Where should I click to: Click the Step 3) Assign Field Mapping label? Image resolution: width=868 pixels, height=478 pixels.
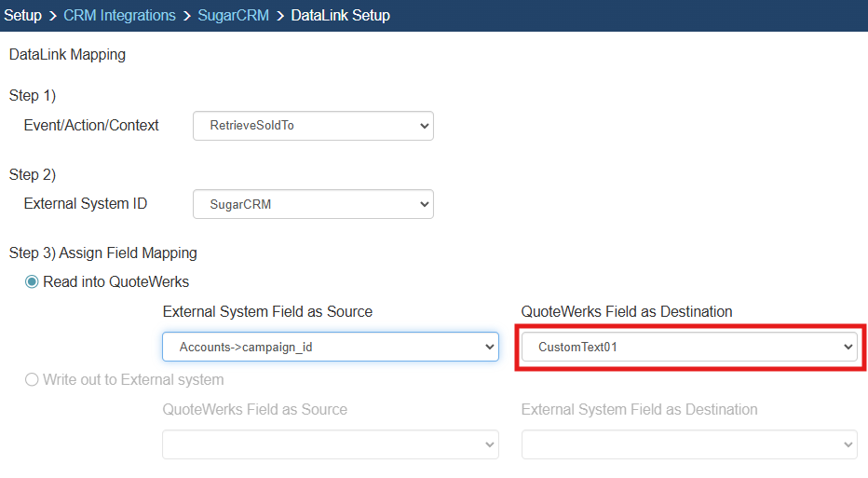(102, 253)
